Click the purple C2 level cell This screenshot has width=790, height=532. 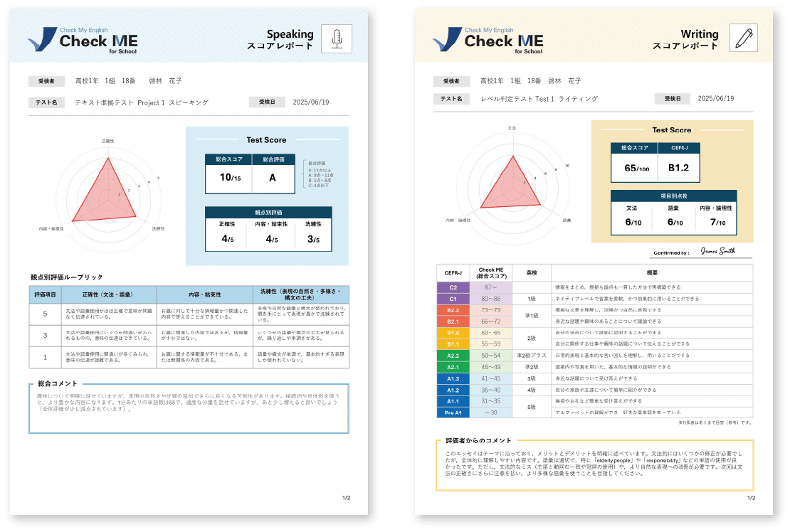(x=453, y=287)
